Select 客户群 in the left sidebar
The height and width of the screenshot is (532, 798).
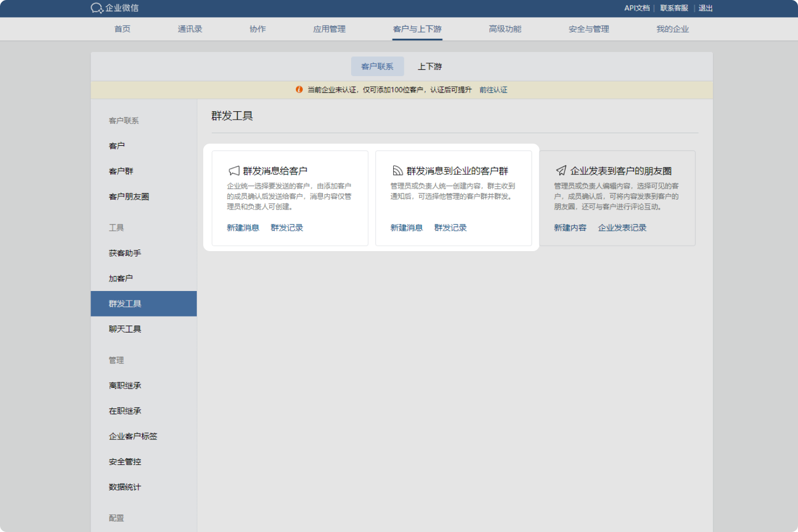click(x=121, y=171)
